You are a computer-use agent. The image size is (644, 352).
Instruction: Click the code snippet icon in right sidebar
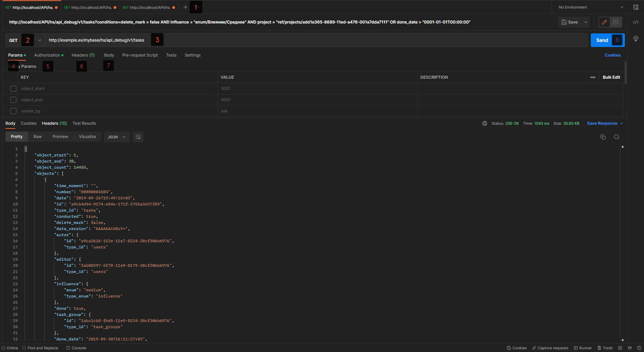[636, 22]
